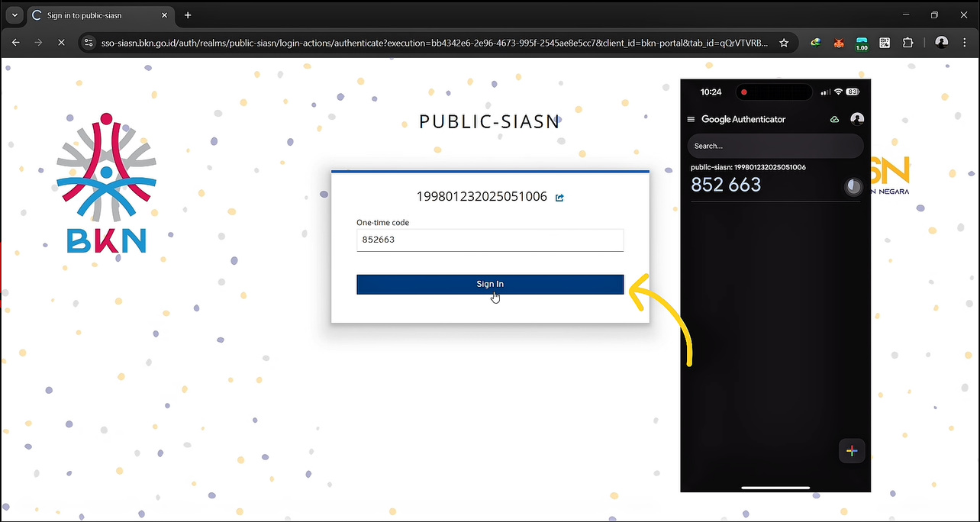This screenshot has height=522, width=980.
Task: Open a new browser tab
Action: tap(188, 15)
